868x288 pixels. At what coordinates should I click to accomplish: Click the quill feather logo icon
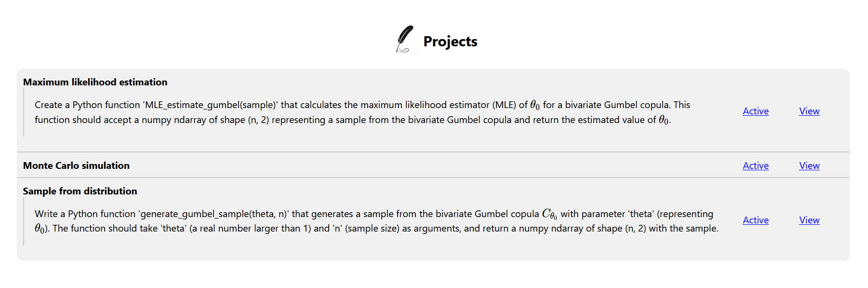tap(405, 39)
